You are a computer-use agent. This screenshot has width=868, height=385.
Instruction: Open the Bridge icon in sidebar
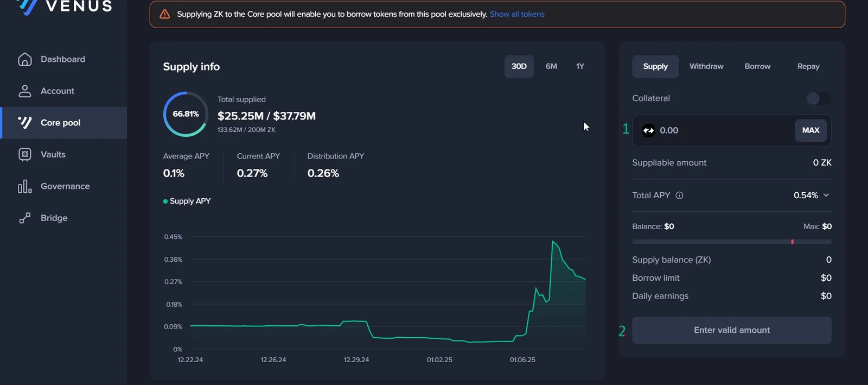point(25,218)
